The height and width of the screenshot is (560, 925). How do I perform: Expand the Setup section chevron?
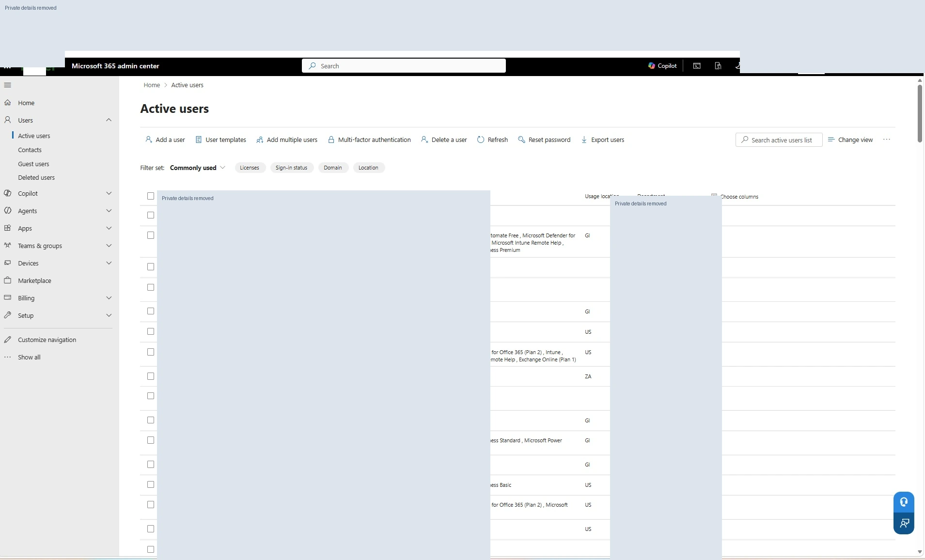click(109, 315)
